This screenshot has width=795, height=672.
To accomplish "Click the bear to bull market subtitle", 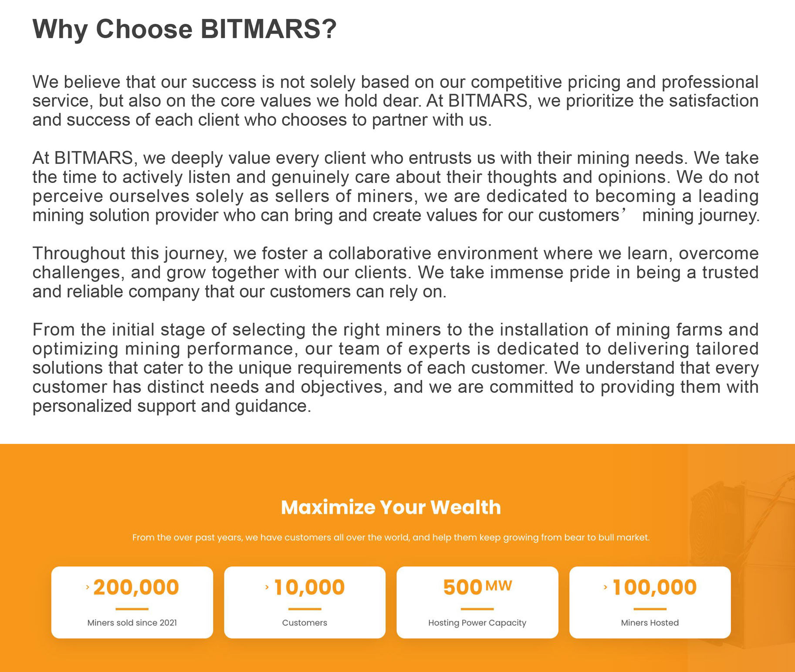I will (x=391, y=537).
